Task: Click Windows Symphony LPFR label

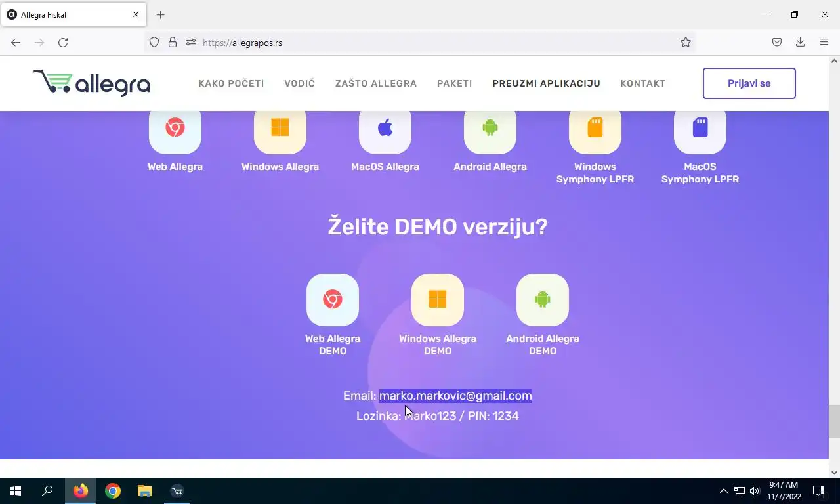Action: 595,173
